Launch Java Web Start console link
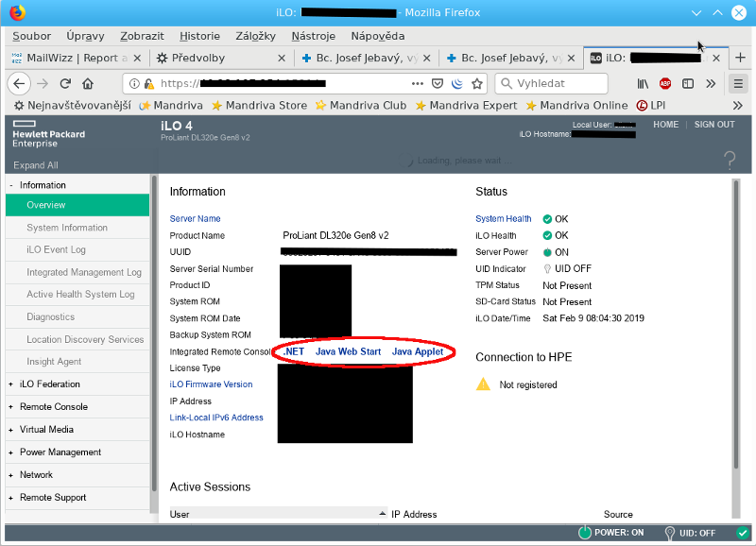 coord(348,351)
